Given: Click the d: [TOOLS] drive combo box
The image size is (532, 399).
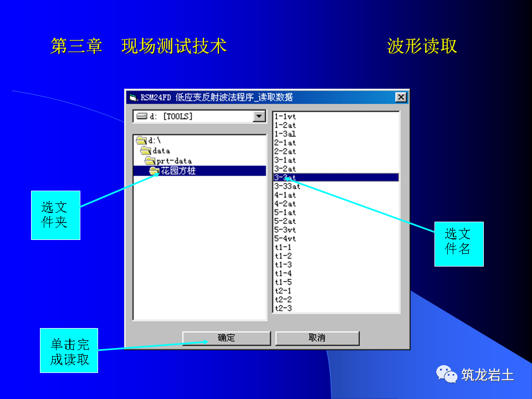Looking at the screenshot, I should (x=199, y=116).
